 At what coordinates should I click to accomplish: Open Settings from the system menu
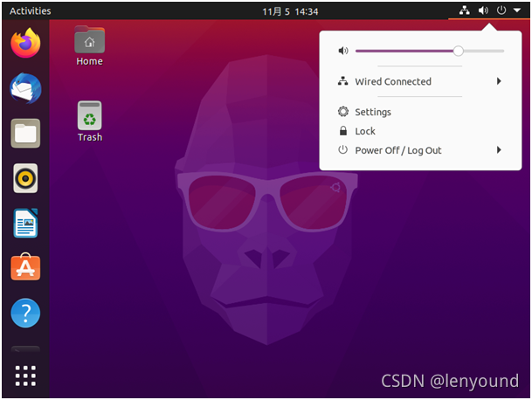click(x=420, y=112)
